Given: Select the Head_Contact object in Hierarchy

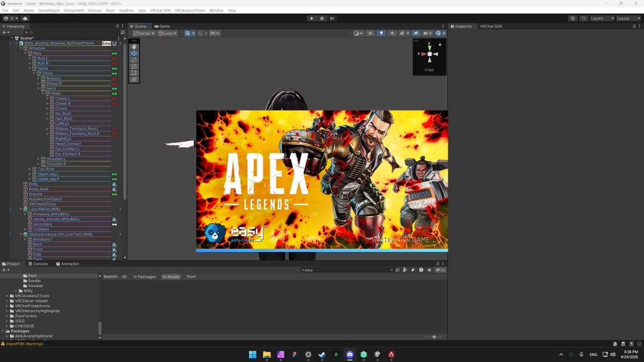Looking at the screenshot, I should [68, 144].
